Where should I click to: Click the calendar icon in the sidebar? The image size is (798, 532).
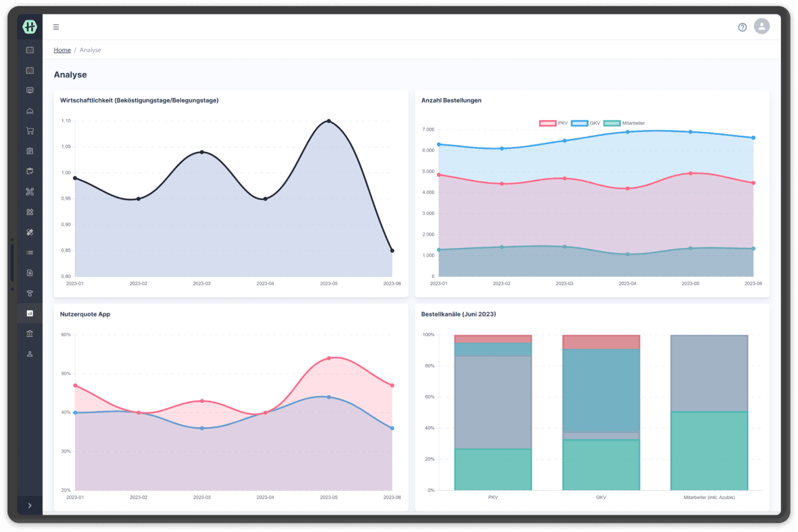coord(29,50)
